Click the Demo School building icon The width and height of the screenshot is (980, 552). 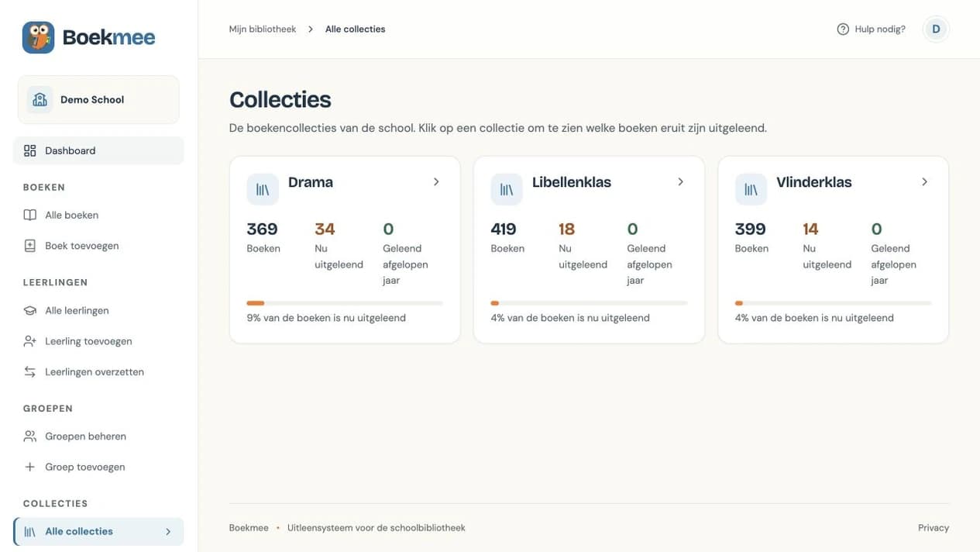click(x=40, y=100)
